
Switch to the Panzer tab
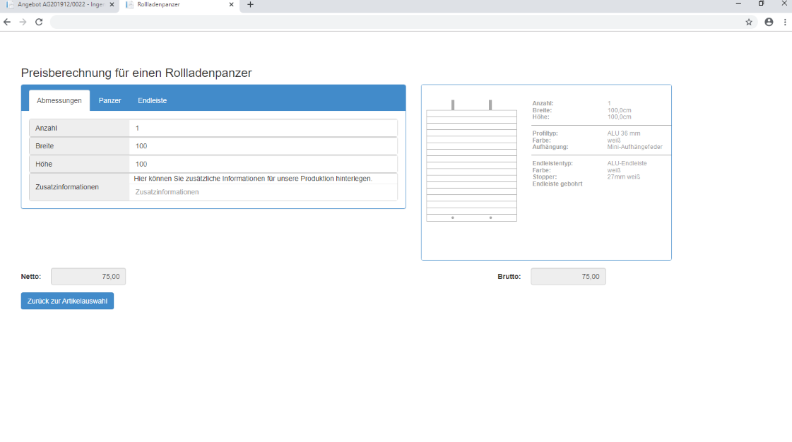(x=110, y=101)
